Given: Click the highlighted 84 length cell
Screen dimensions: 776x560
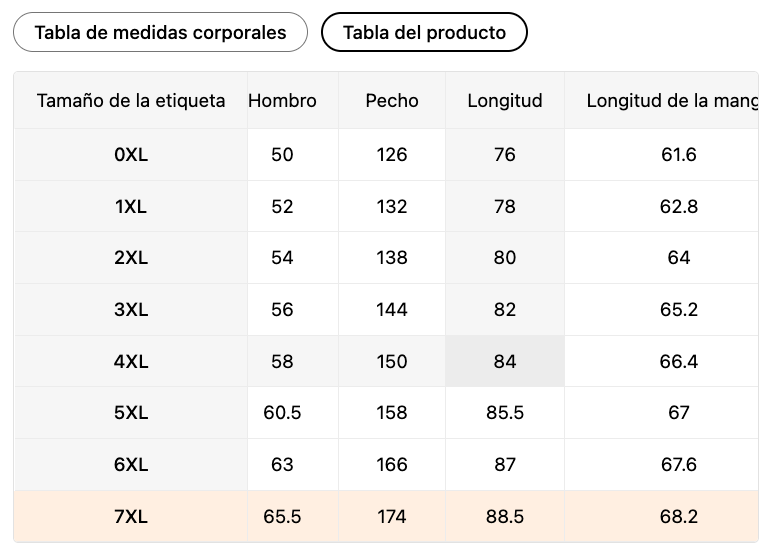Looking at the screenshot, I should coord(505,362).
